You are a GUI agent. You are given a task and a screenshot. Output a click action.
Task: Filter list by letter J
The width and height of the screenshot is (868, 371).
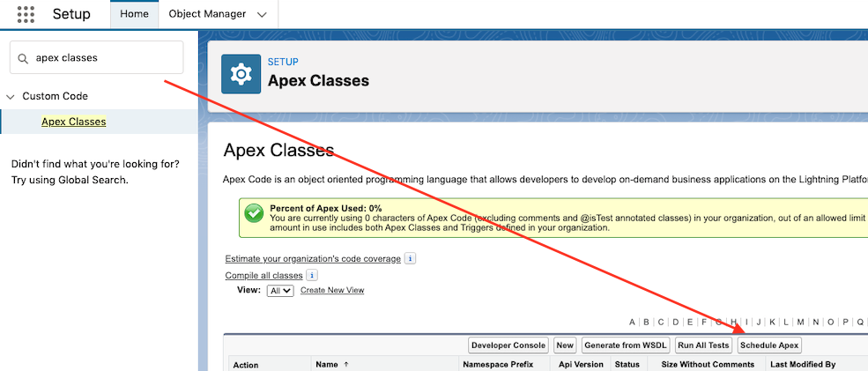pyautogui.click(x=759, y=322)
